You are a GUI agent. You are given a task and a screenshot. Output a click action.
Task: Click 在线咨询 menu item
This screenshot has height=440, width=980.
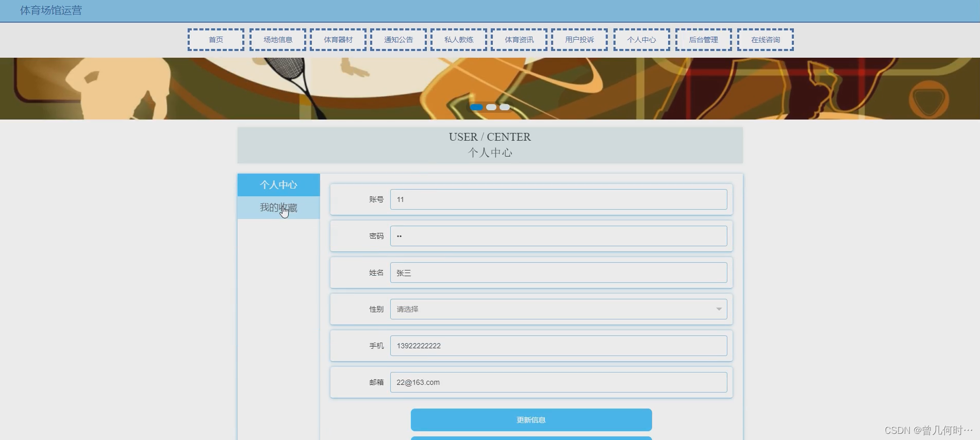[766, 40]
